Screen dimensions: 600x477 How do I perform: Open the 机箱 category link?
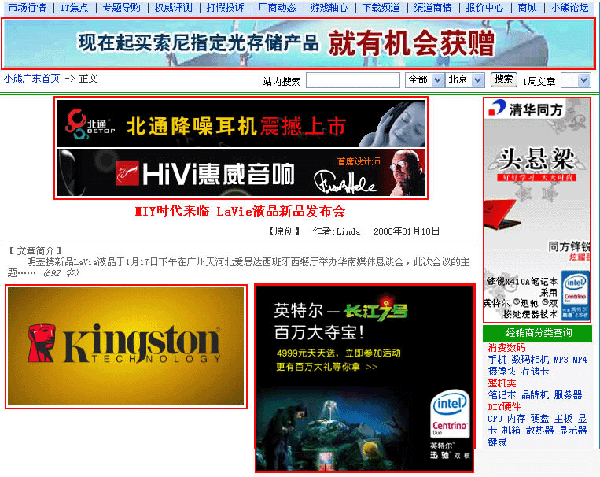click(511, 430)
